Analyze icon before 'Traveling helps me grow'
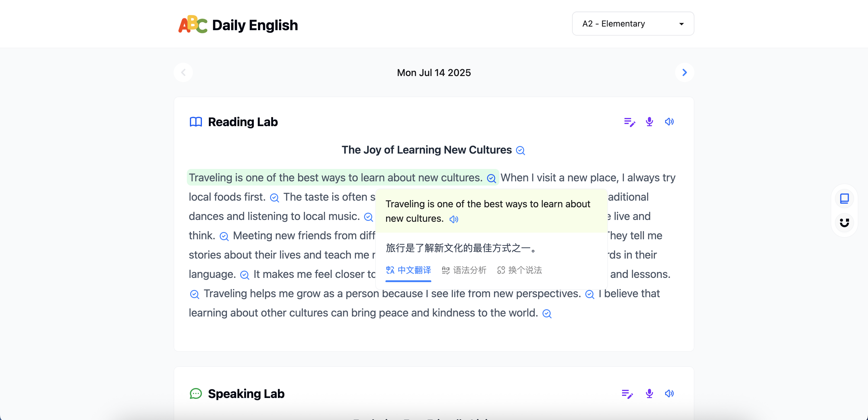 [194, 294]
